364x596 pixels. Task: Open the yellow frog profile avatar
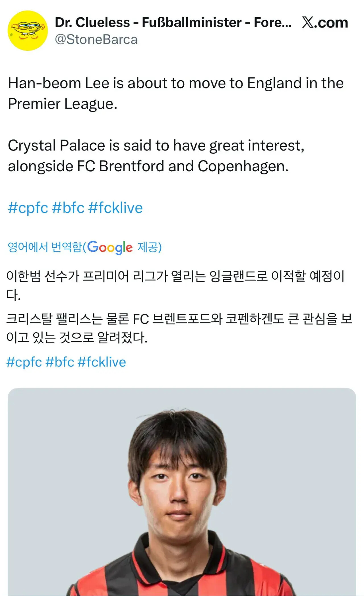[28, 30]
